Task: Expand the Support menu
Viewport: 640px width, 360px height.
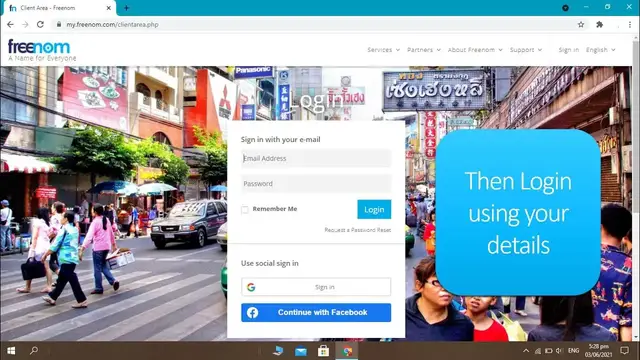Action: coord(526,50)
